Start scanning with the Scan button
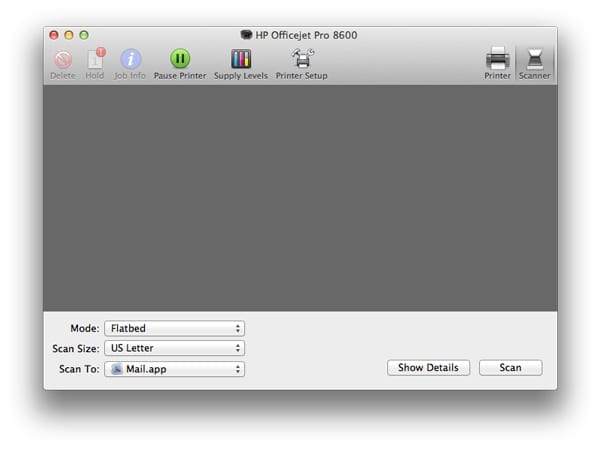 pyautogui.click(x=510, y=368)
